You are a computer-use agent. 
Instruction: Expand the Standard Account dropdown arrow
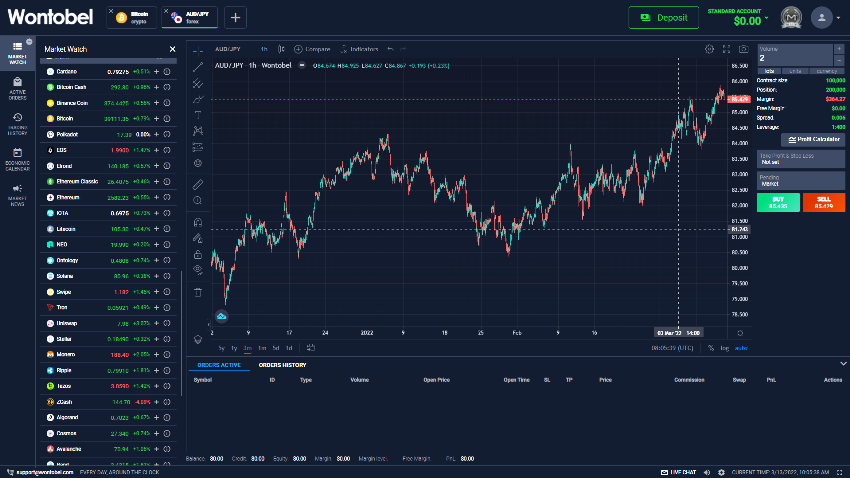[767, 19]
